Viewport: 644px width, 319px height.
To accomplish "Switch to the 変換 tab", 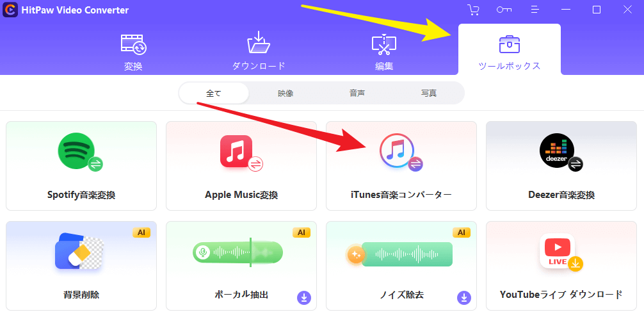I will coord(133,53).
